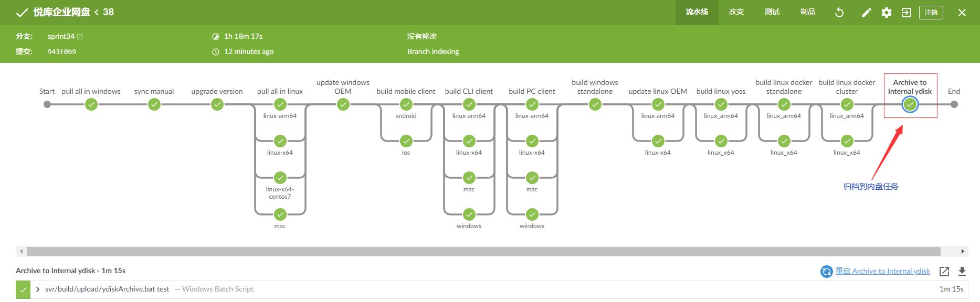Select mac node under build CLI client
This screenshot has height=302, width=980.
pyautogui.click(x=469, y=178)
